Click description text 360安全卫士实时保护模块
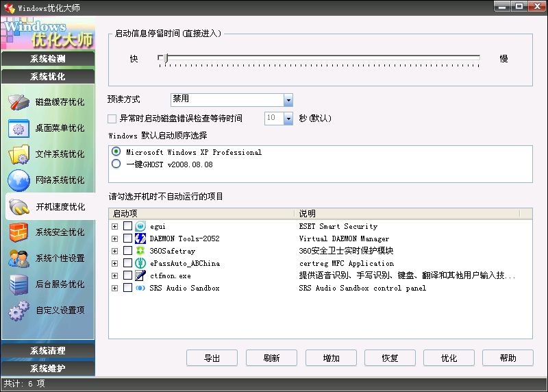 pyautogui.click(x=346, y=251)
